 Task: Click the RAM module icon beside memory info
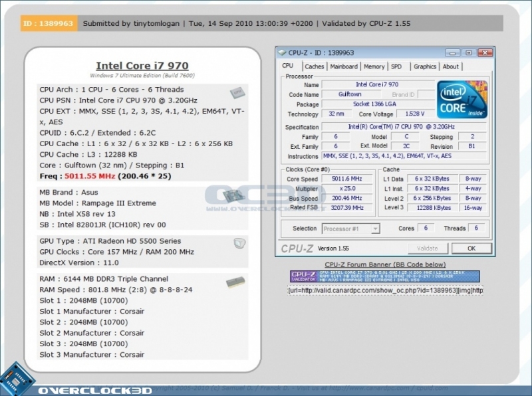pos(235,282)
